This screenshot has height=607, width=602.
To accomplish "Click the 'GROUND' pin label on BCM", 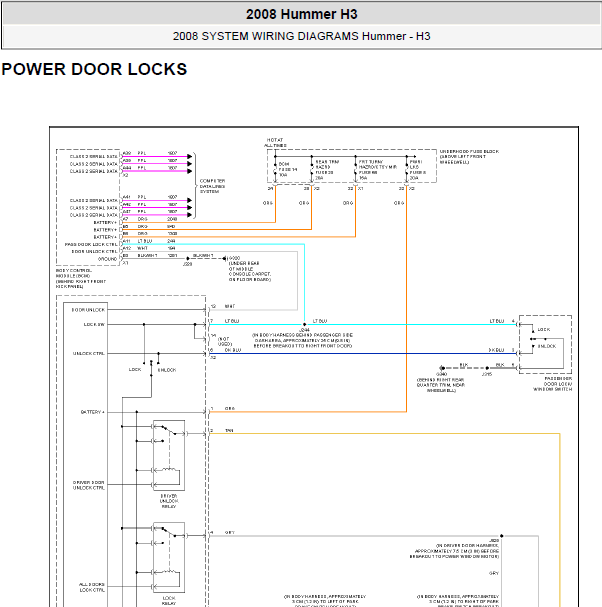I will [107, 259].
